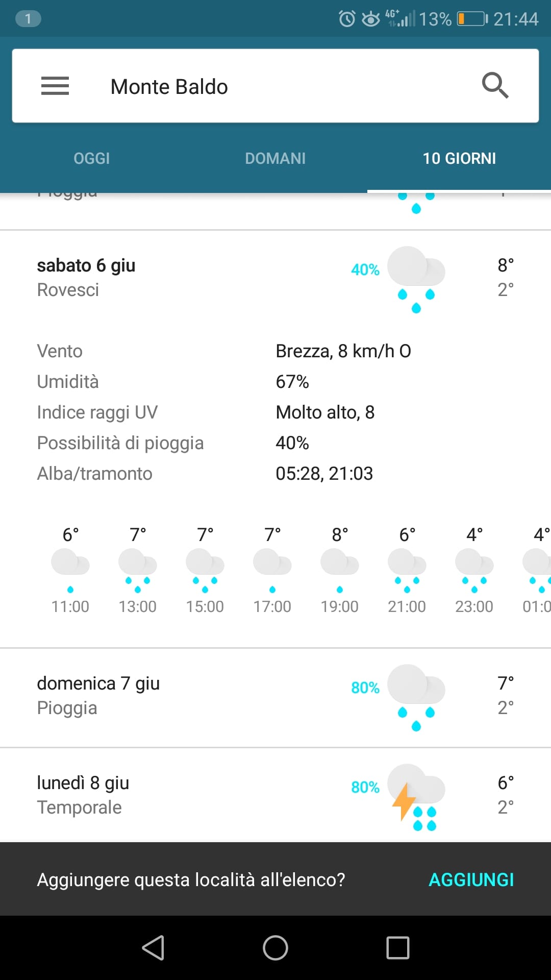The width and height of the screenshot is (551, 980).
Task: Expand the lunedì 8 giu Temporale row
Action: 275,796
